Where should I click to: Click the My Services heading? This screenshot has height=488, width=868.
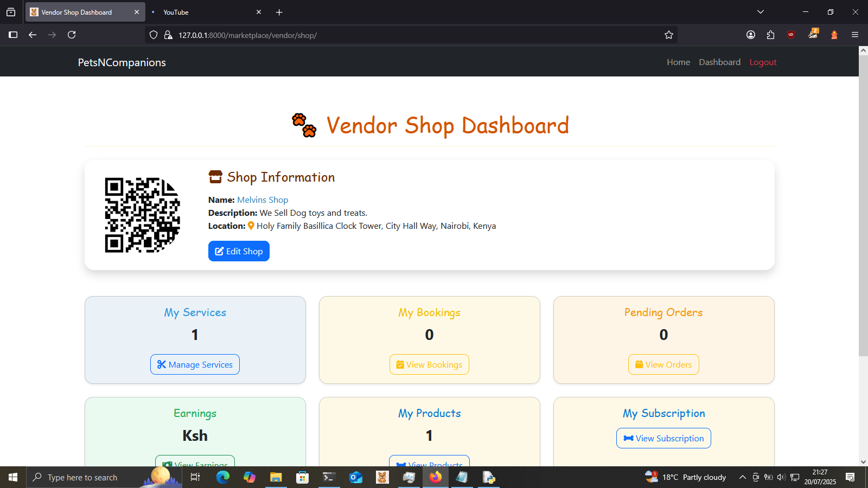coord(195,312)
